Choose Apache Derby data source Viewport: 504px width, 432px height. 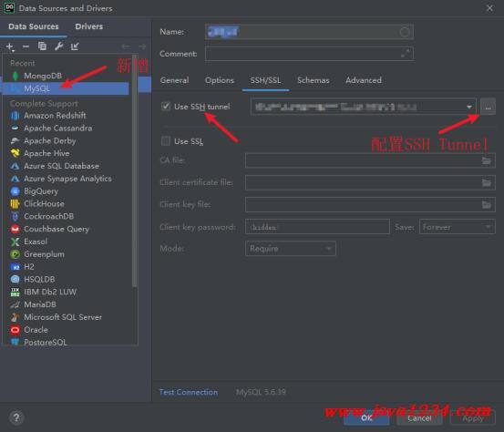click(67, 140)
